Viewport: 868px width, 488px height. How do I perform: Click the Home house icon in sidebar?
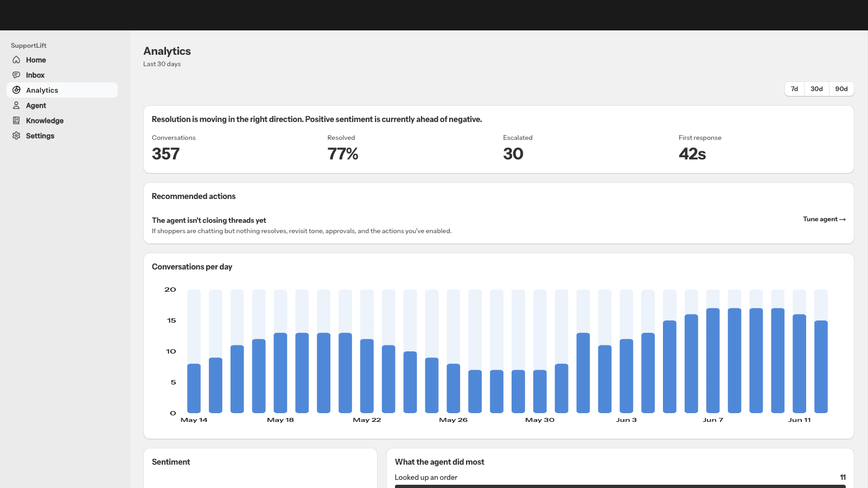pos(16,60)
